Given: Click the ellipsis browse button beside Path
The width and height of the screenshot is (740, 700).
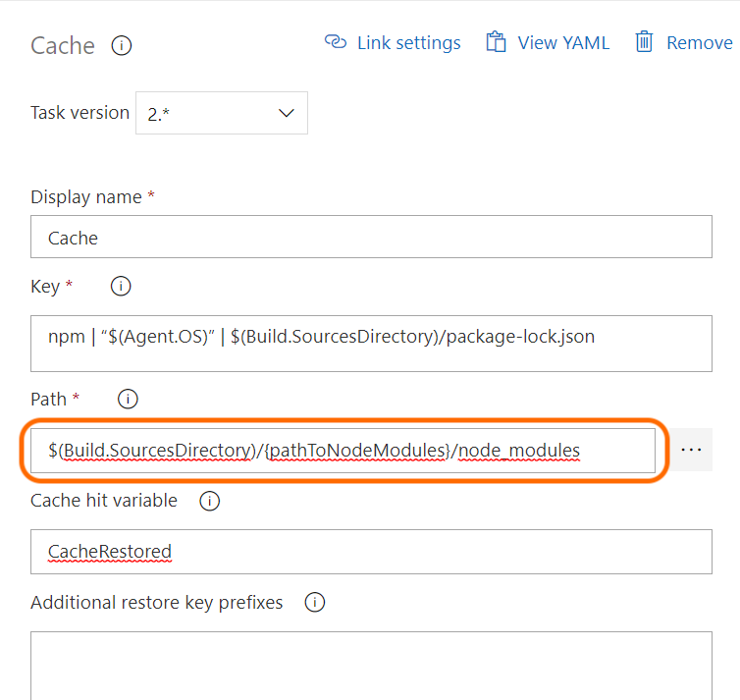Looking at the screenshot, I should click(x=691, y=450).
